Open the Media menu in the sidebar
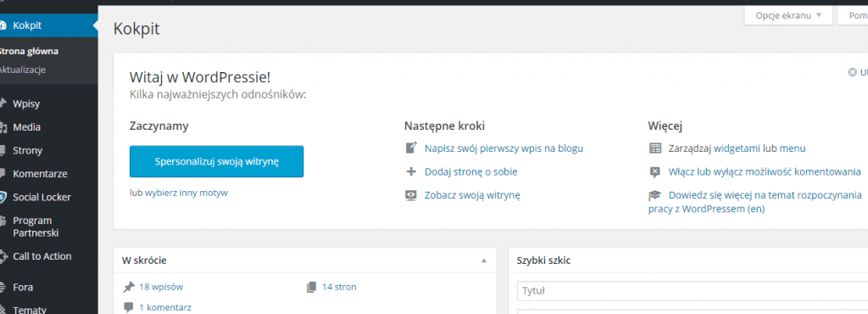This screenshot has width=868, height=314. 26,127
